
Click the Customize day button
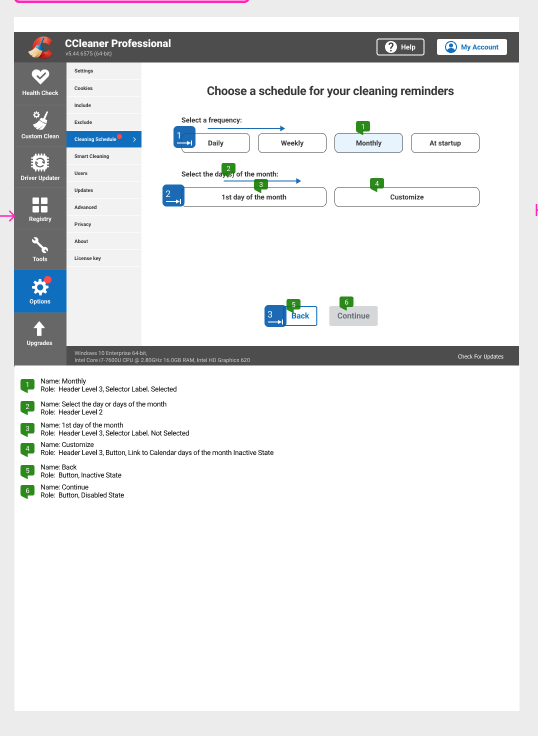pyautogui.click(x=407, y=197)
